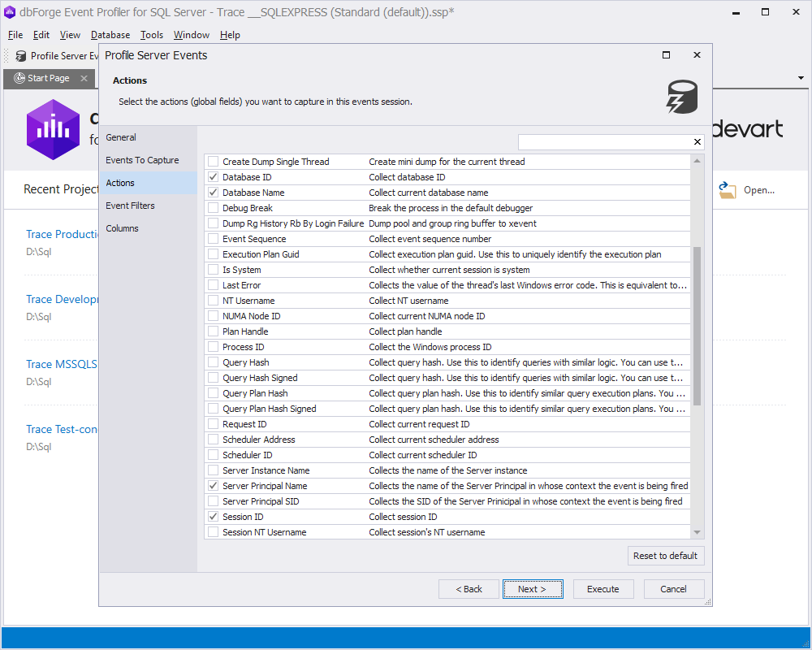Screen dimensions: 812x650
Task: Go to the General wizard page
Action: tap(148, 137)
